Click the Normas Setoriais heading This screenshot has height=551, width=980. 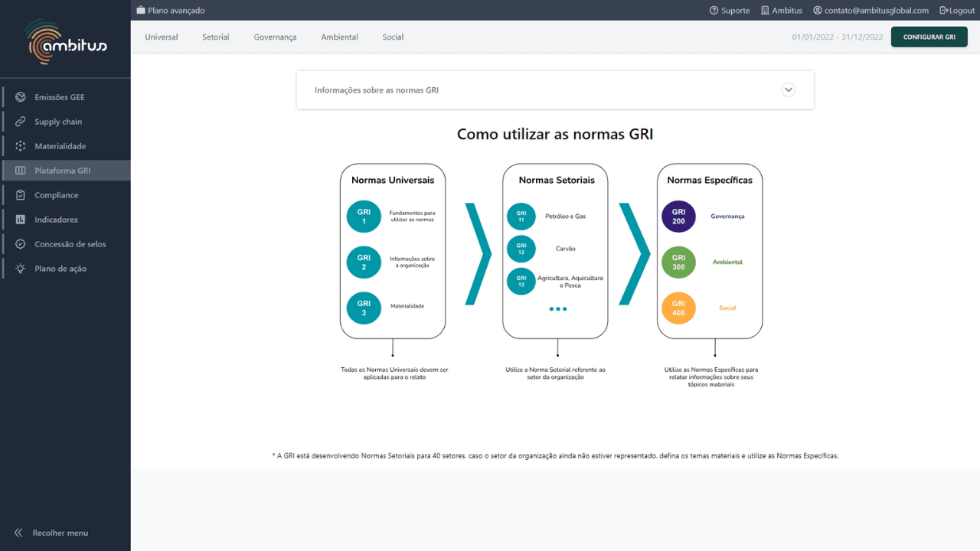(x=557, y=181)
